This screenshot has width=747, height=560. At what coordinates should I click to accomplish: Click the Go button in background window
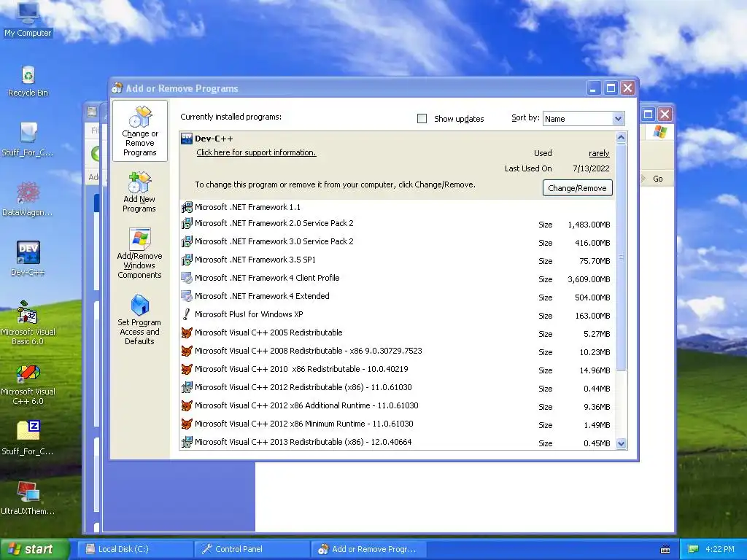coord(657,179)
